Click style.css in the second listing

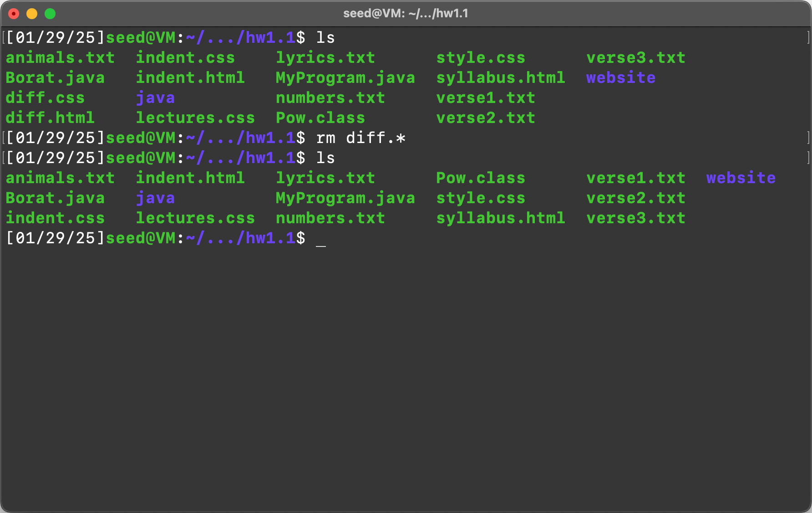coord(480,198)
